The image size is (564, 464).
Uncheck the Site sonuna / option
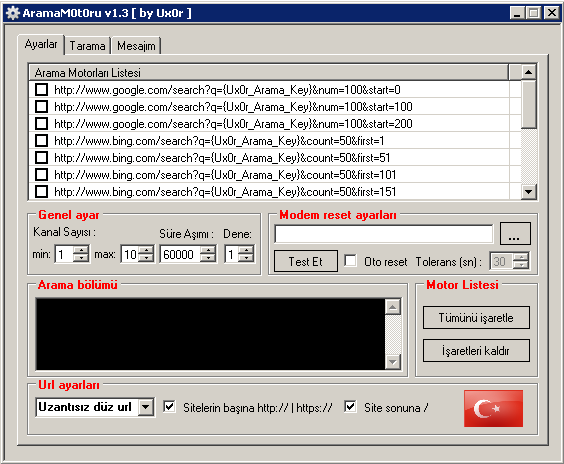pyautogui.click(x=350, y=407)
